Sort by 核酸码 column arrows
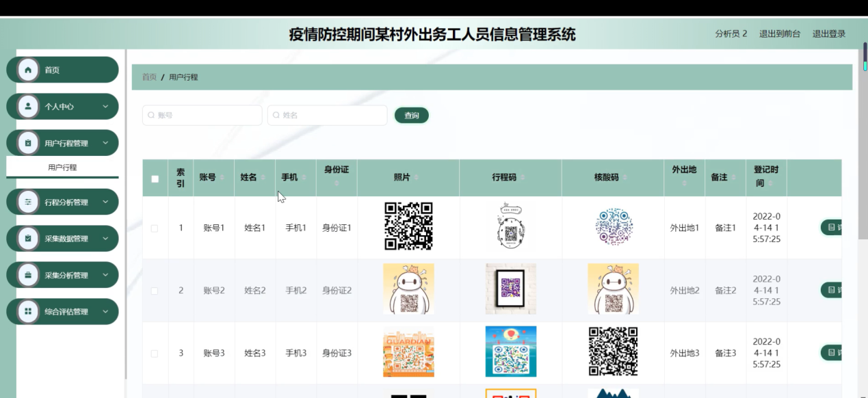Screen dimensions: 868x398 tap(625, 178)
